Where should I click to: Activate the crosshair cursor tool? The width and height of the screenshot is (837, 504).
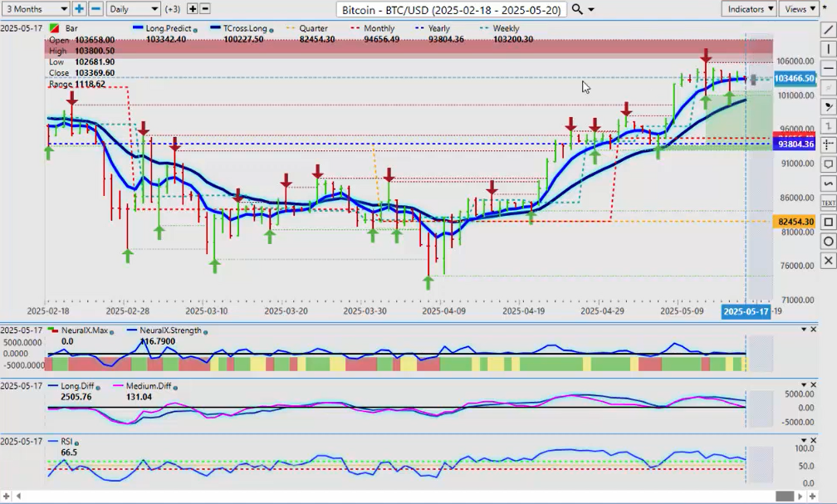tap(828, 144)
